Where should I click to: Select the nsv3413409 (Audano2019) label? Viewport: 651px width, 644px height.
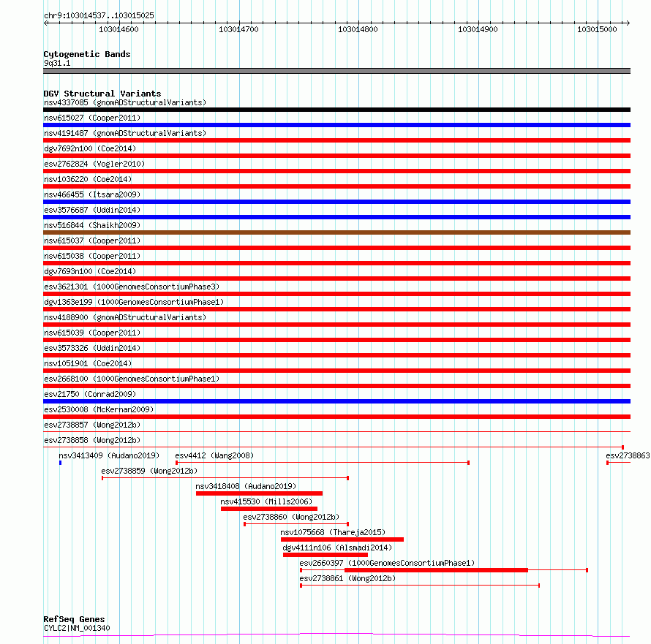109,455
